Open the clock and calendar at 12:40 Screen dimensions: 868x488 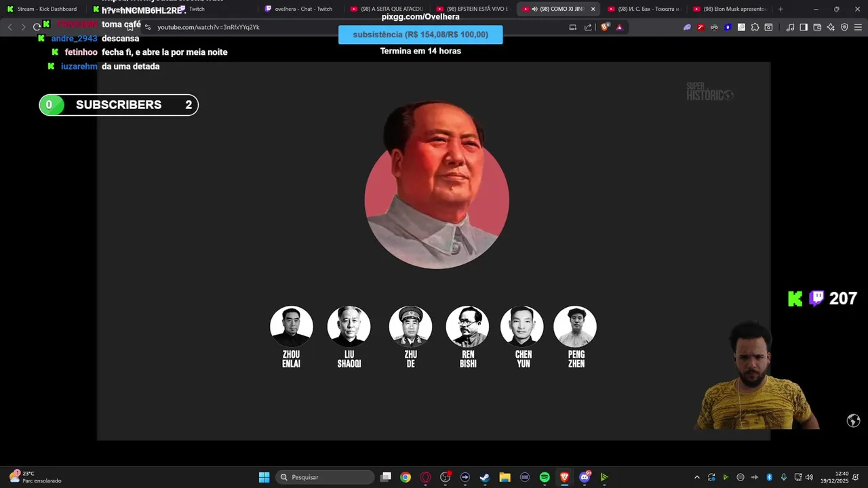coord(834,477)
